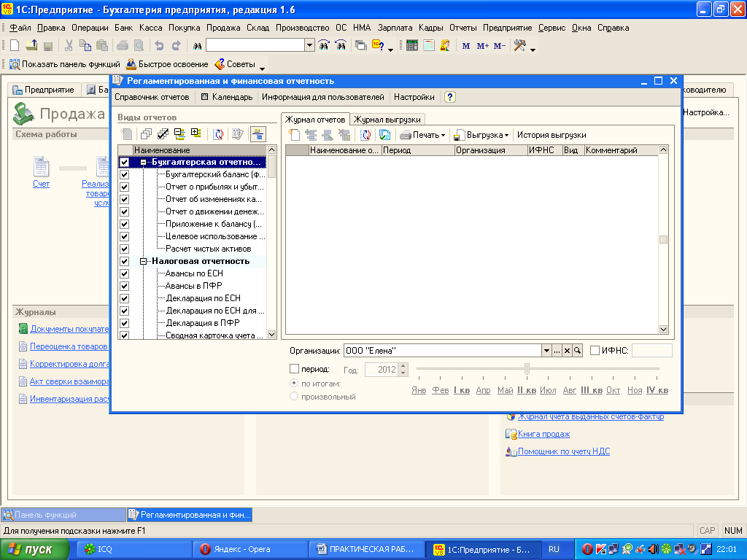Viewport: 747px width, 560px height.
Task: Open the Организации dropdown list arrow
Action: (x=546, y=351)
